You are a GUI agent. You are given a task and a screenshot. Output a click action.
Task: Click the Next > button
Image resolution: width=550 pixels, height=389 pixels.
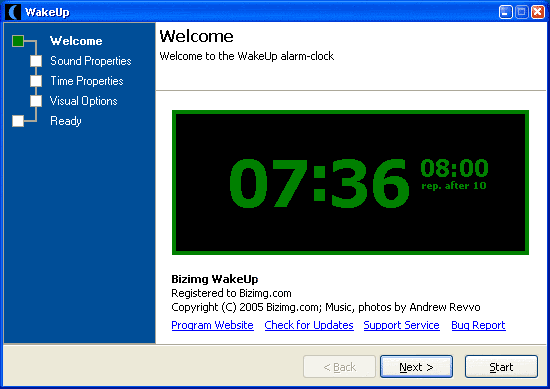coord(416,367)
